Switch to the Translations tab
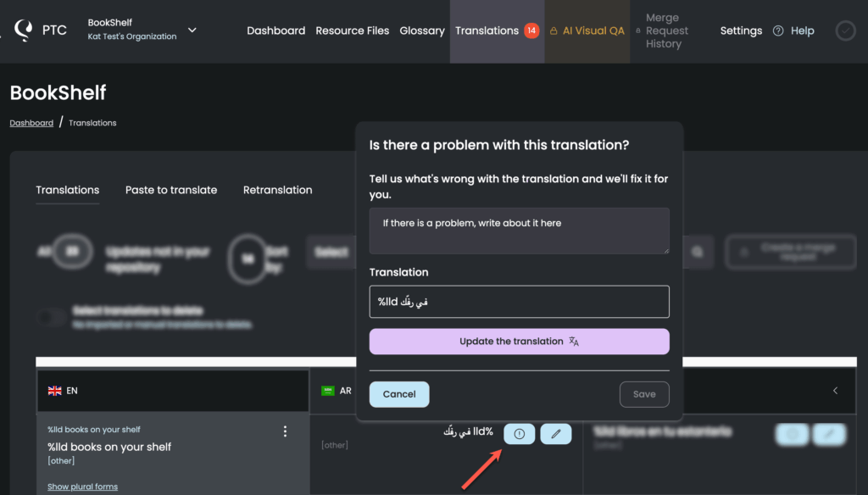Image resolution: width=868 pixels, height=495 pixels. 68,190
